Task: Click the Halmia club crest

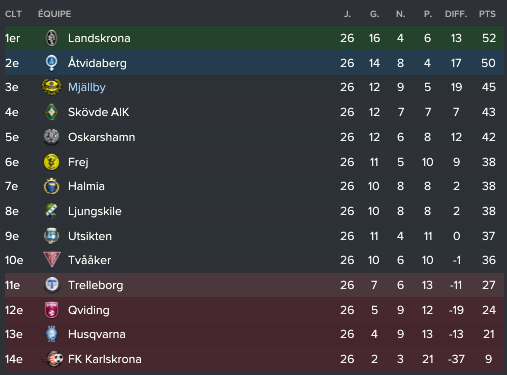Action: coord(51,186)
